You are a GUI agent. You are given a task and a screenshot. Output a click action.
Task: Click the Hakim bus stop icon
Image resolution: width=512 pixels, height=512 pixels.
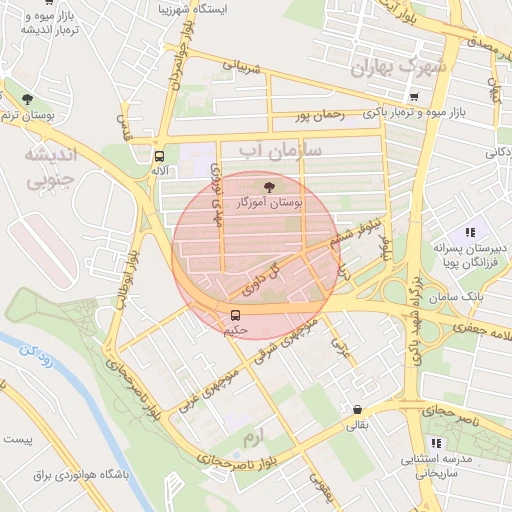[235, 315]
